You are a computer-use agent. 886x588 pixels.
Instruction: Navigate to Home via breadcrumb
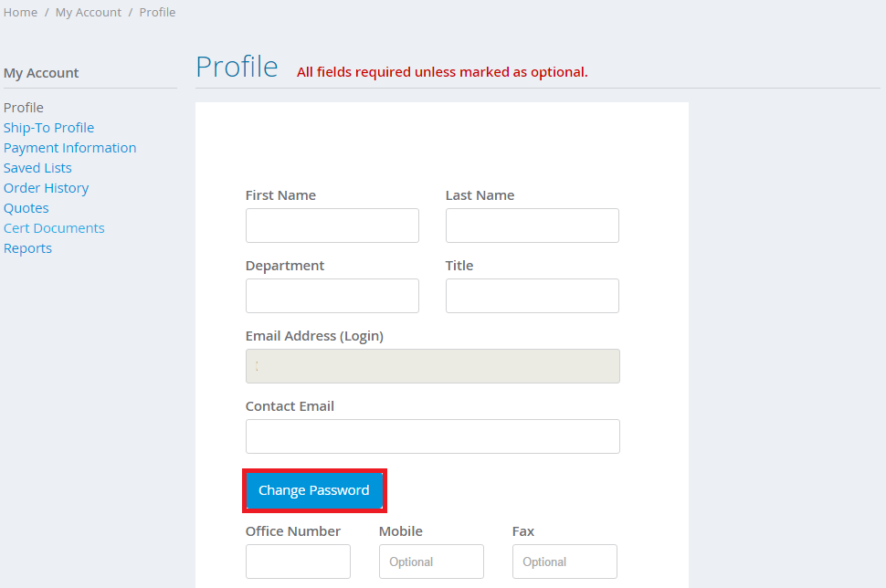20,12
